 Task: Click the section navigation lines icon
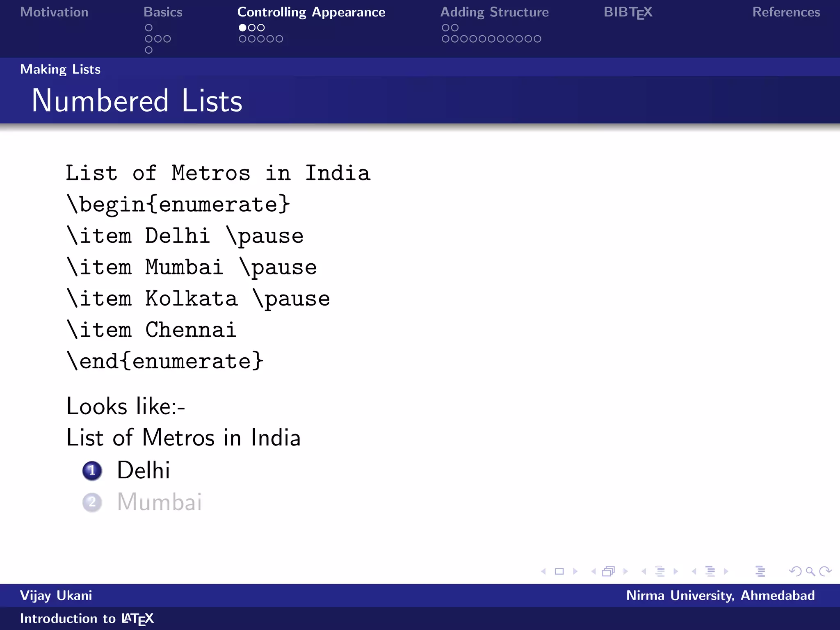[x=710, y=571]
